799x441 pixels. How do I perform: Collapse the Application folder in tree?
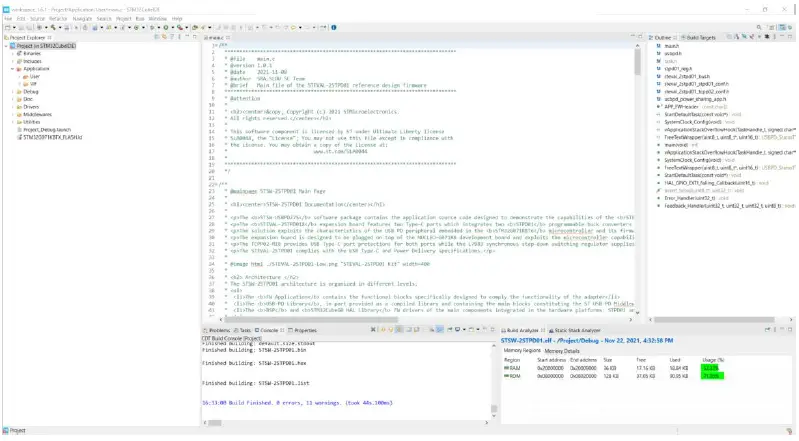pyautogui.click(x=12, y=68)
